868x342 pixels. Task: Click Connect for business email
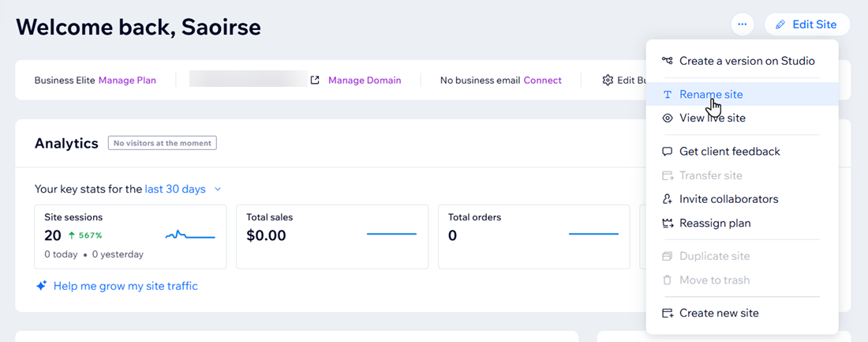pos(543,81)
